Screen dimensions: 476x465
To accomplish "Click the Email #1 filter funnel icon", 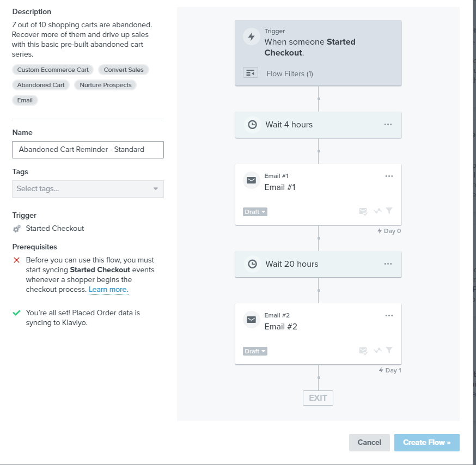I will (389, 211).
